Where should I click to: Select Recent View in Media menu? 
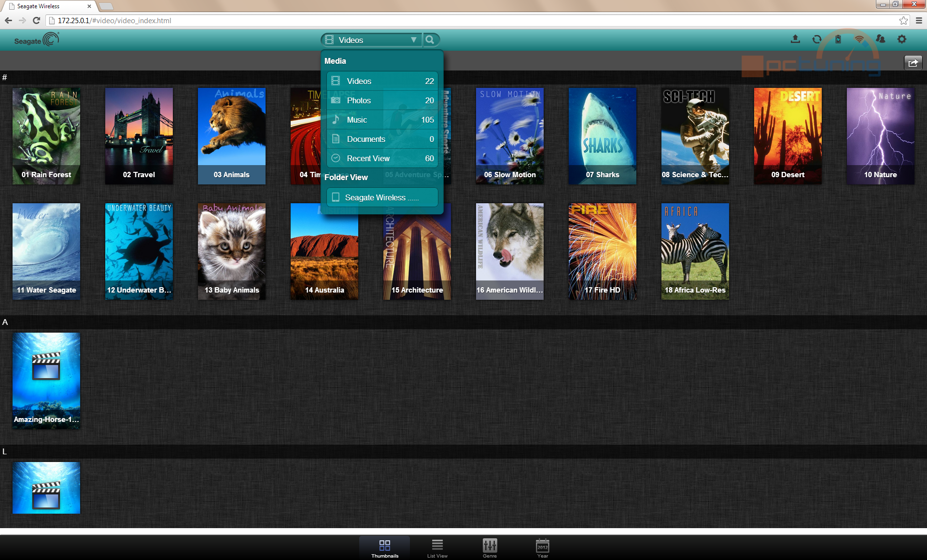click(x=382, y=158)
